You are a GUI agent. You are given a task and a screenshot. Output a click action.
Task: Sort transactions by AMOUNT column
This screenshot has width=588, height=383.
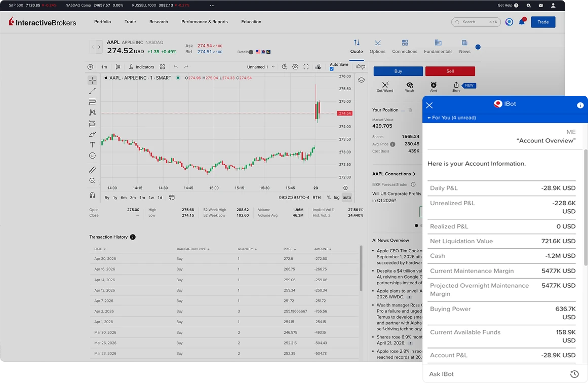coord(323,249)
